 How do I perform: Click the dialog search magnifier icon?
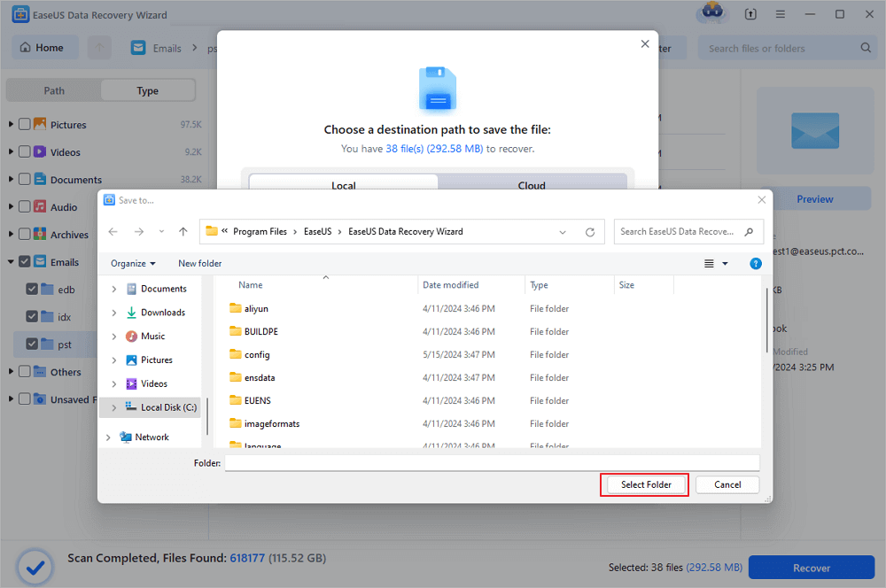749,232
